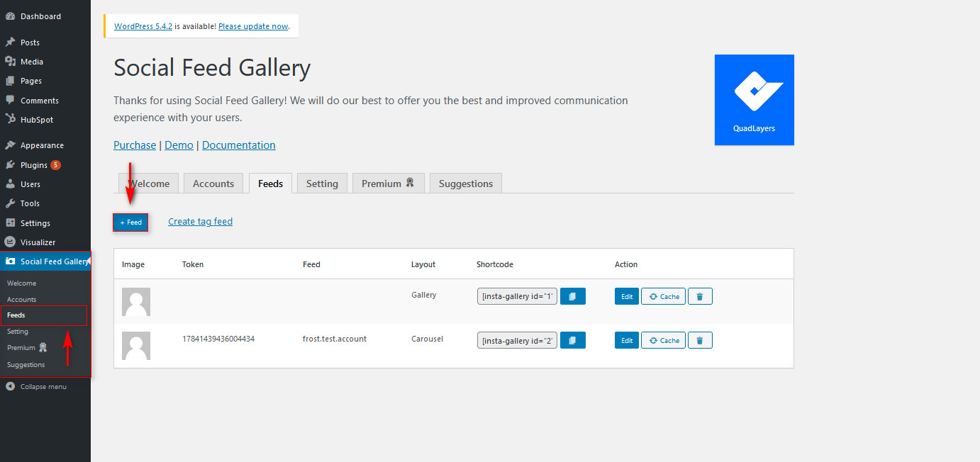
Task: Click the Create tag feed link
Action: (x=200, y=222)
